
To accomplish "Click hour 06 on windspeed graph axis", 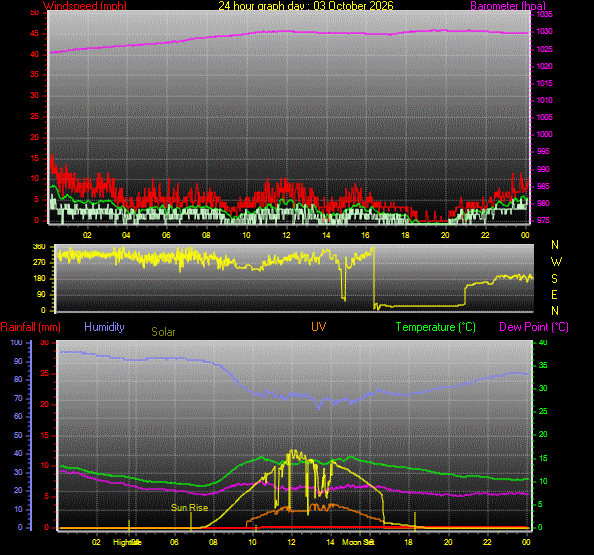I will click(166, 235).
